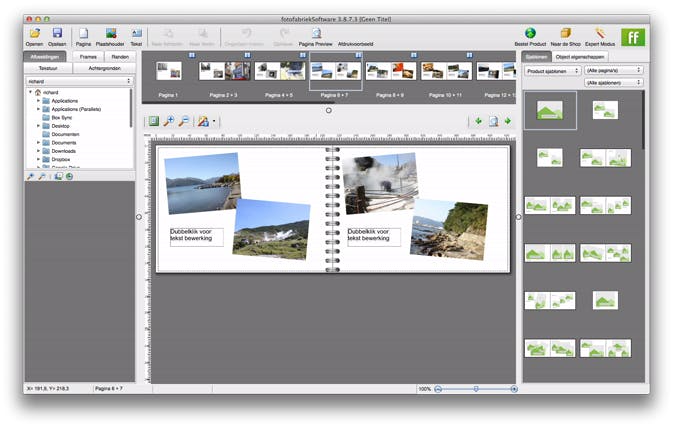Enlarge file thumbnails with plus magnifier below folder tree
This screenshot has width=674, height=428.
(31, 176)
